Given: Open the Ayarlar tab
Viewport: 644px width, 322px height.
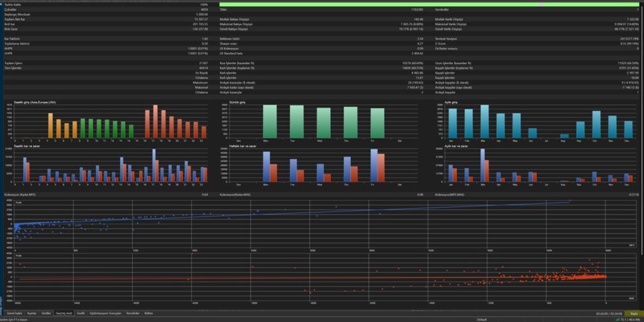Looking at the screenshot, I should 31,313.
